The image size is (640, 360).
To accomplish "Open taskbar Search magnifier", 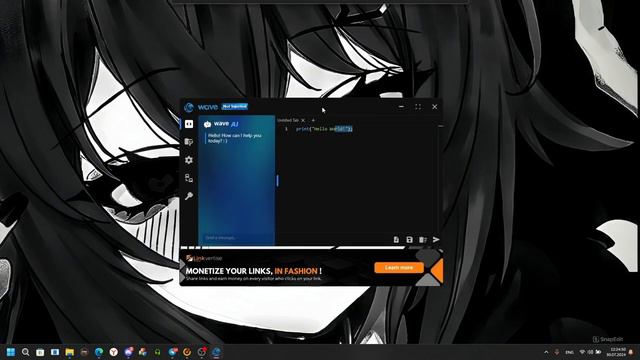I will click(x=25, y=352).
